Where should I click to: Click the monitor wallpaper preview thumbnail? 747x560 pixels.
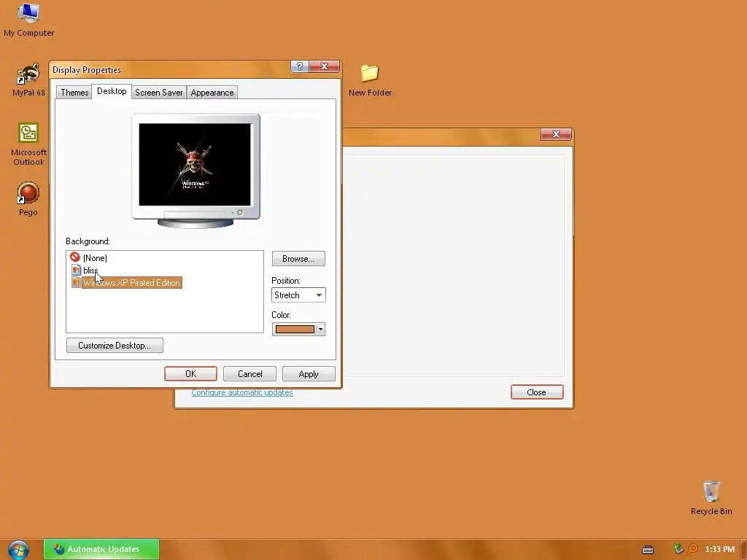click(195, 165)
